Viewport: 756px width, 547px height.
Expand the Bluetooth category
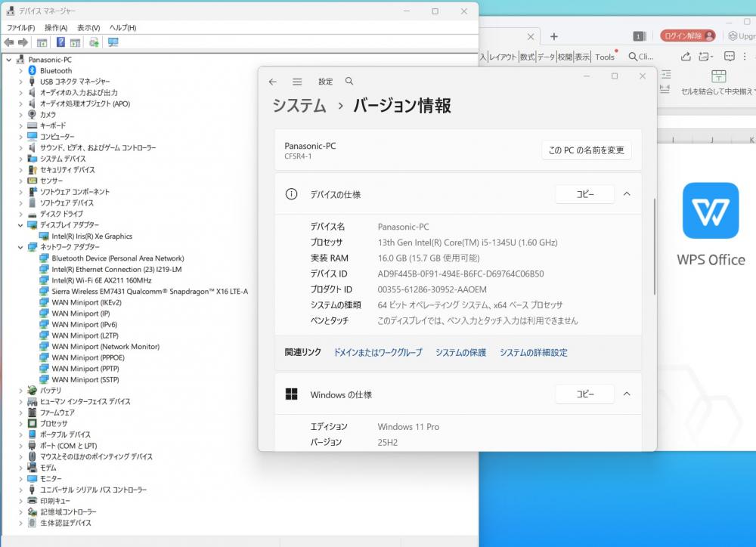[x=20, y=71]
